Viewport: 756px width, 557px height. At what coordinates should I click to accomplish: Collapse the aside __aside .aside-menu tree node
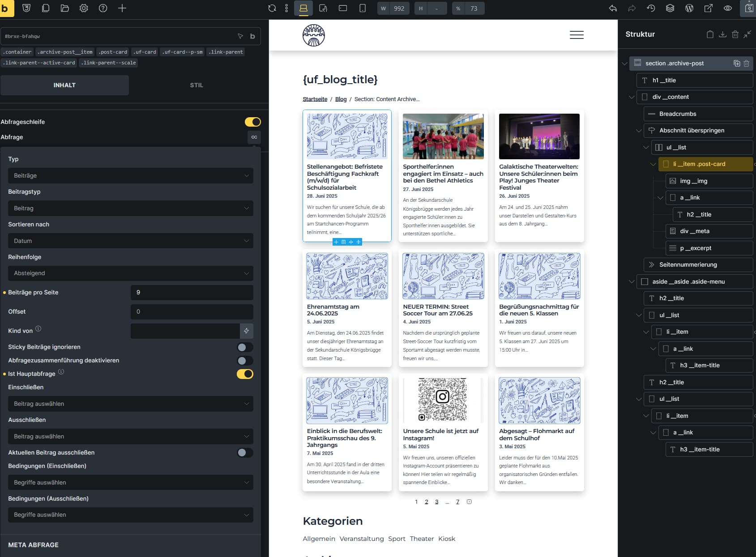tap(632, 282)
